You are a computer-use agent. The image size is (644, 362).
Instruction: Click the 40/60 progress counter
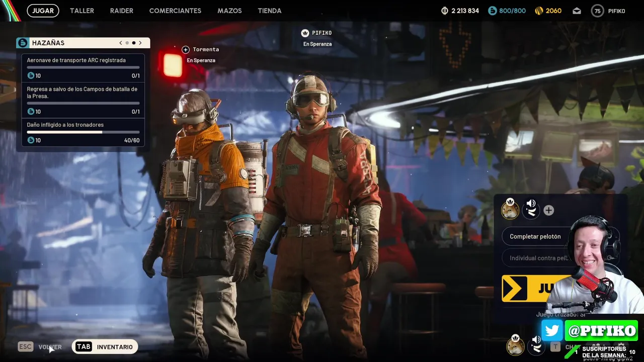pyautogui.click(x=132, y=140)
